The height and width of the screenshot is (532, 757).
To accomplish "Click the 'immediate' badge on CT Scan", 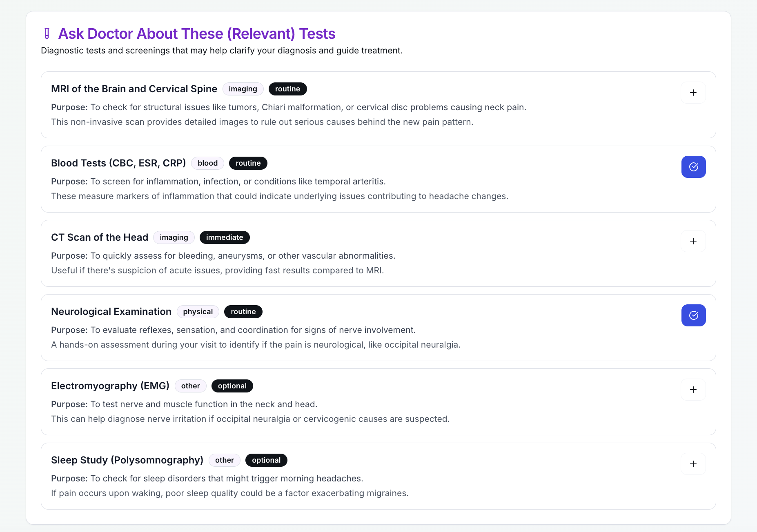I will 225,237.
